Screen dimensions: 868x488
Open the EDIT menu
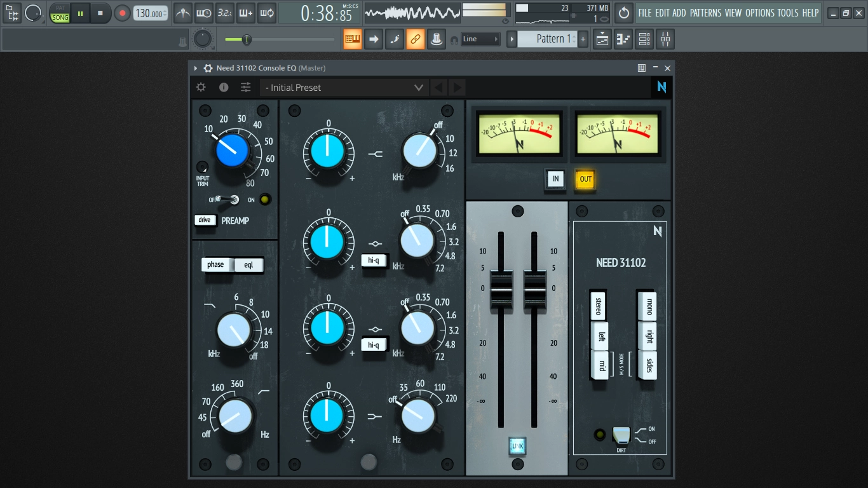662,13
